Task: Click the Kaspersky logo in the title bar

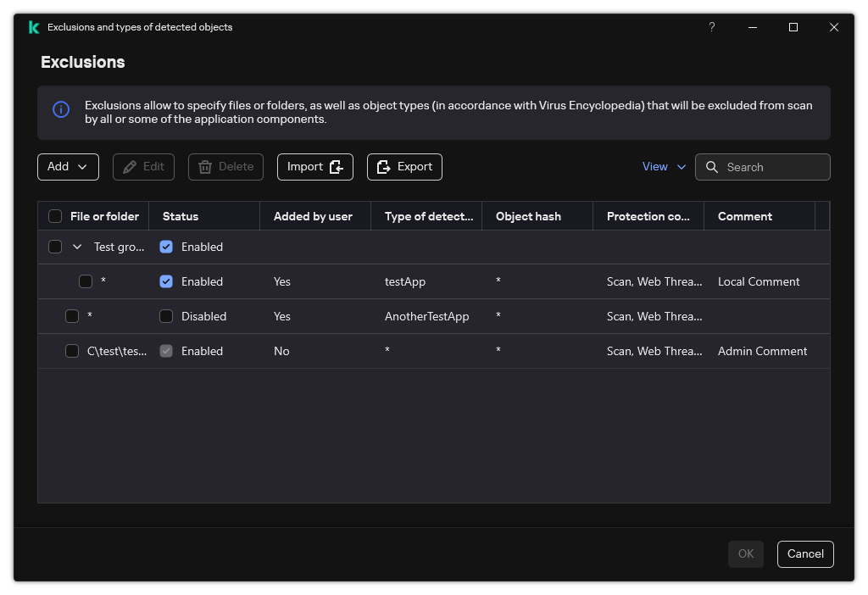Action: click(x=35, y=27)
